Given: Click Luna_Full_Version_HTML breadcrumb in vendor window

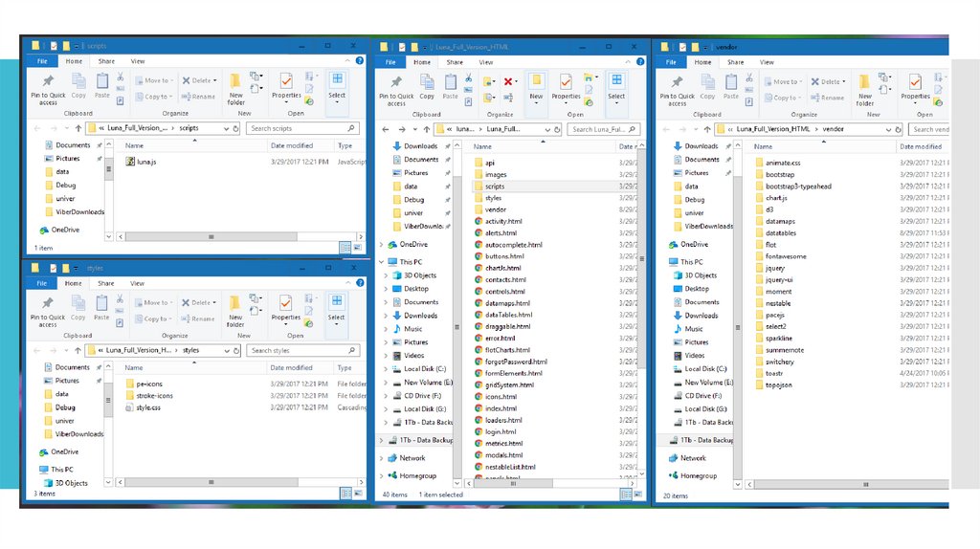Looking at the screenshot, I should 773,129.
